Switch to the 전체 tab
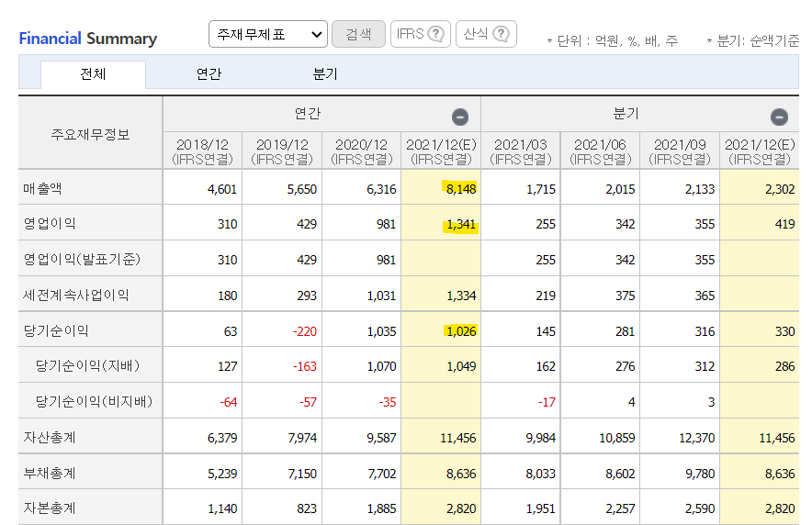 [x=93, y=74]
